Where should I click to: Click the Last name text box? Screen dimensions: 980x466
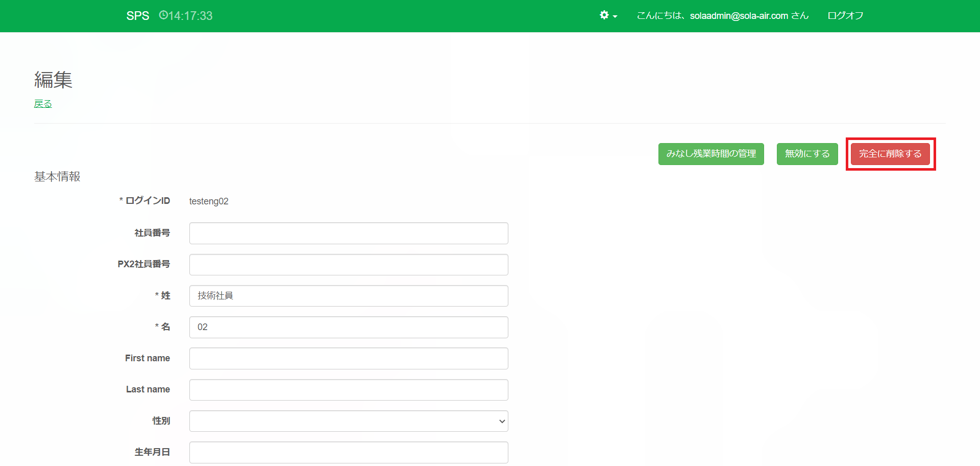[x=349, y=390]
